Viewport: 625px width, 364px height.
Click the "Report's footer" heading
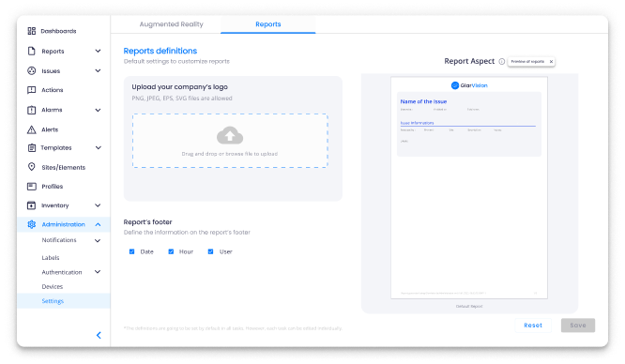148,222
